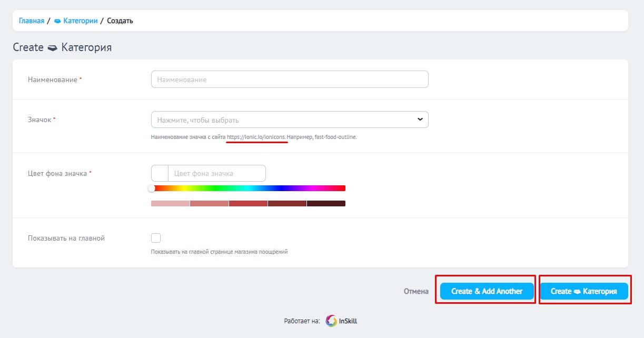The height and width of the screenshot is (338, 644).
Task: Click the InSkill logo in footer
Action: click(x=341, y=321)
